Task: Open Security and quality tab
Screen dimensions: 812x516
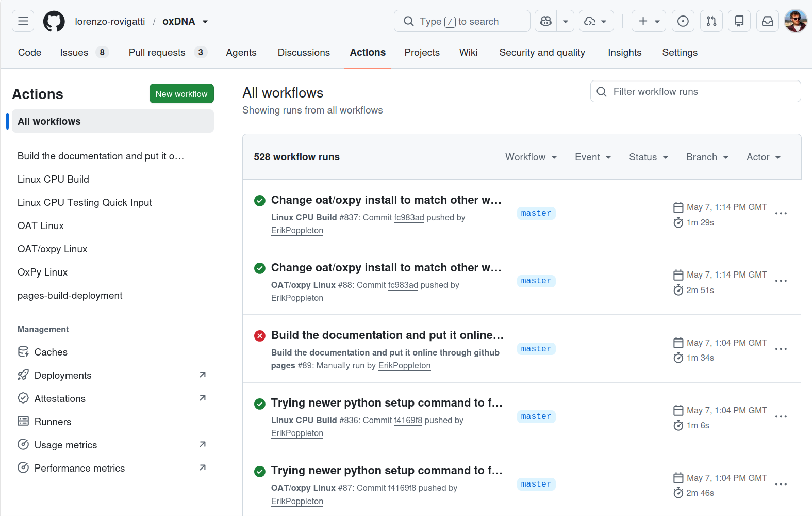Action: tap(542, 52)
